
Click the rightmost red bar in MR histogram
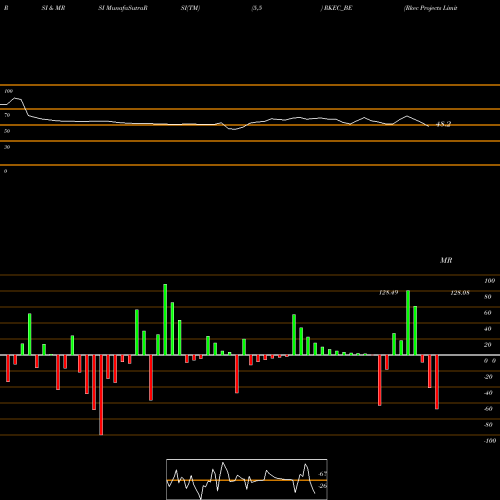click(437, 382)
